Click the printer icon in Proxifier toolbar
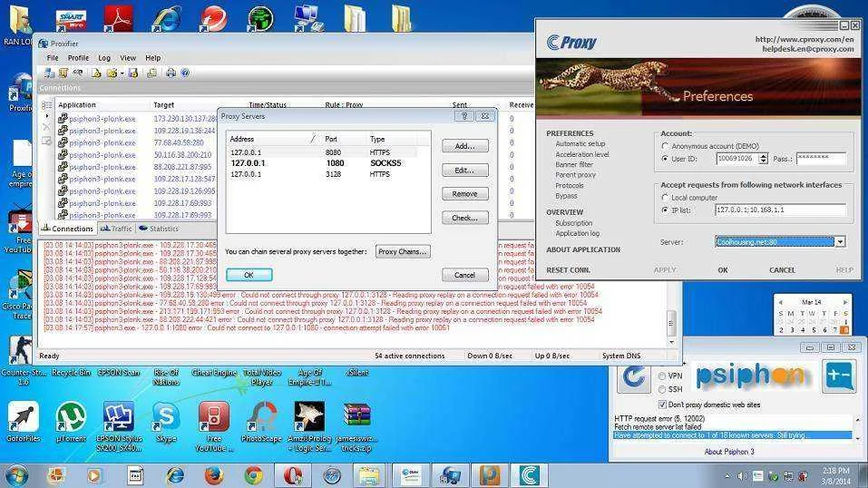Screen dimensions: 868x488 (171, 73)
